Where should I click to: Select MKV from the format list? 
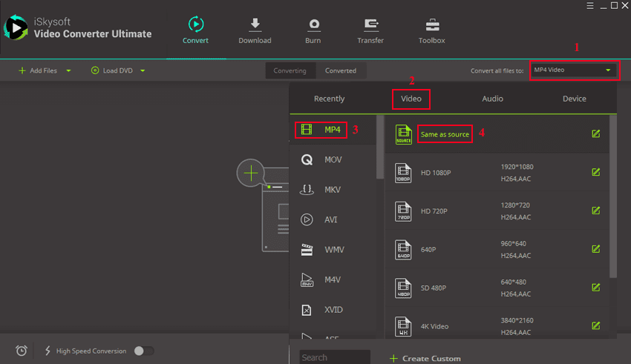pos(333,190)
